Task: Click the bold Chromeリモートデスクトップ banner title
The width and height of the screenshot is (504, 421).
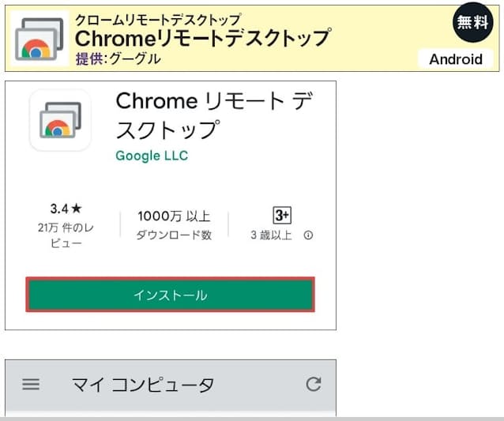Action: pos(202,38)
